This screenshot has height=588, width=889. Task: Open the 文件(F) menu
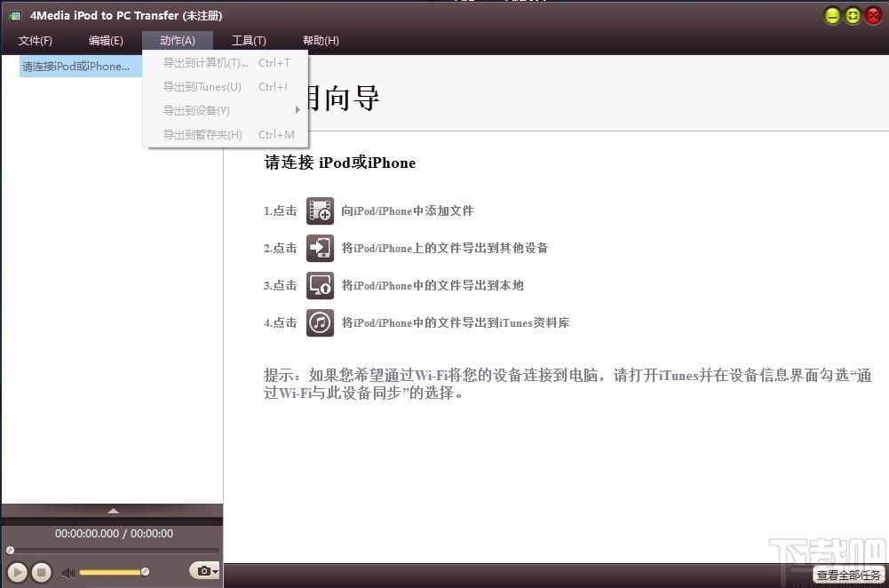pyautogui.click(x=36, y=41)
